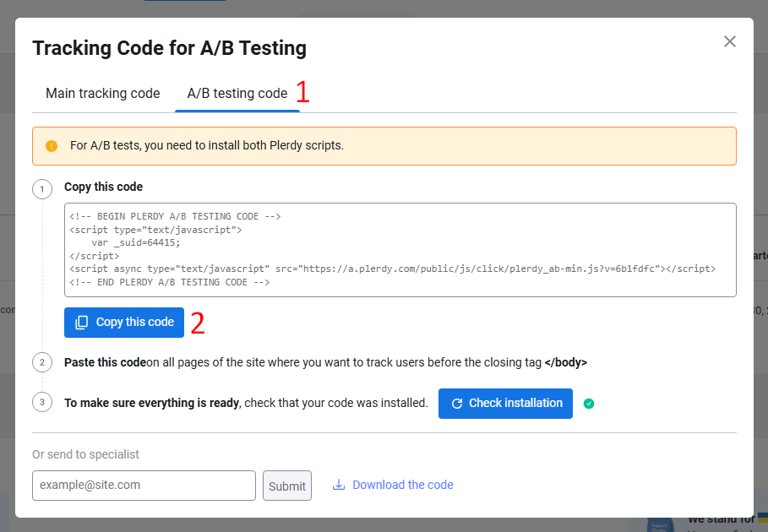The width and height of the screenshot is (768, 532).
Task: Click the step 3 circle beside the verification step
Action: [42, 402]
